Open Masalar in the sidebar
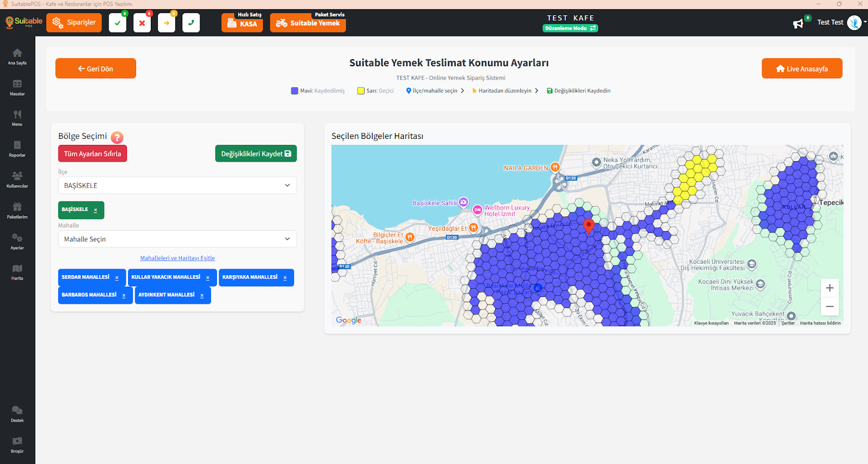 (x=17, y=87)
